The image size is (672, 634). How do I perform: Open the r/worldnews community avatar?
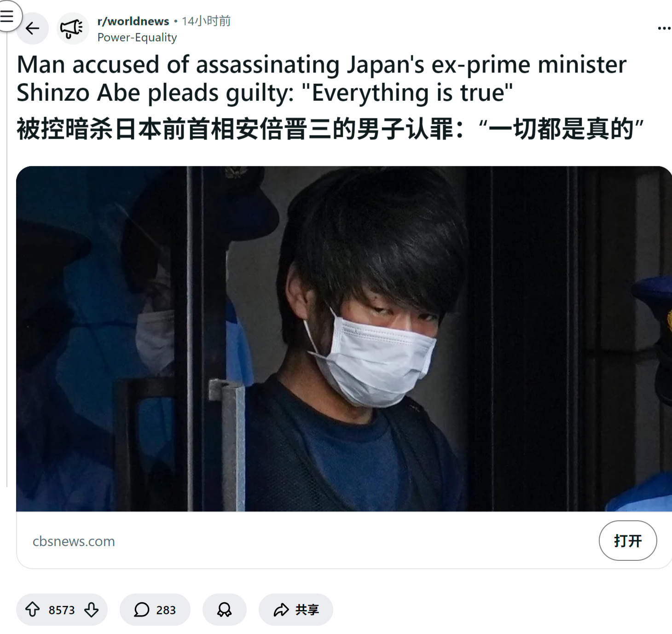click(x=72, y=29)
